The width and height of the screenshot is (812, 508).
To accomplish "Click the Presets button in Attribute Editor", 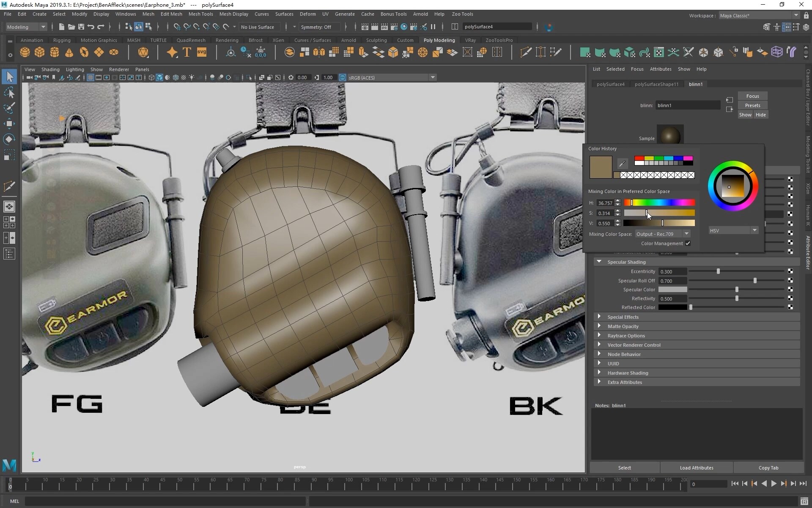I will [x=753, y=105].
